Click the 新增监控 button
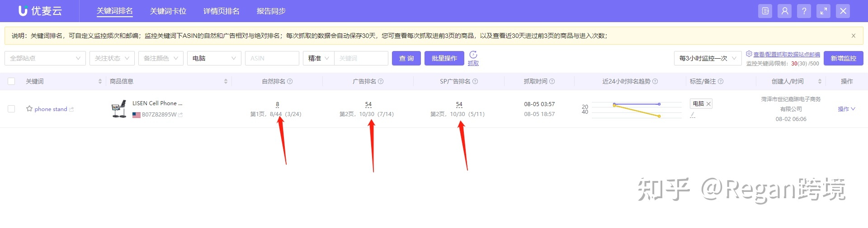The image size is (868, 228). (x=843, y=58)
